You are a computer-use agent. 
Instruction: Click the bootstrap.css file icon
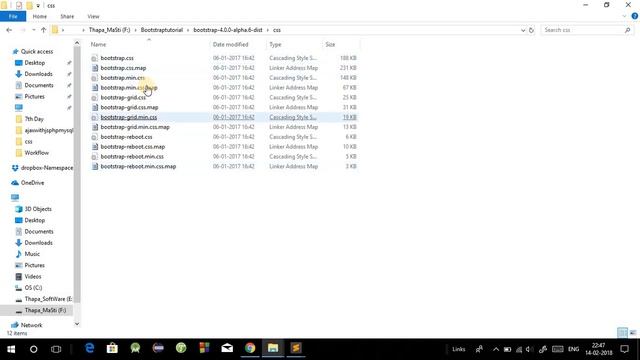point(94,58)
